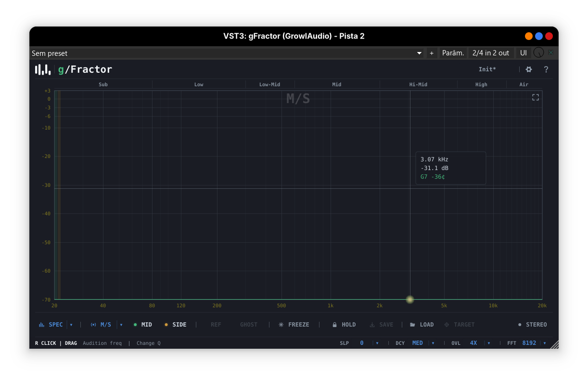Screen dimensions: 588x381
Task: Open the OVL overlap dropdown
Action: (489, 343)
